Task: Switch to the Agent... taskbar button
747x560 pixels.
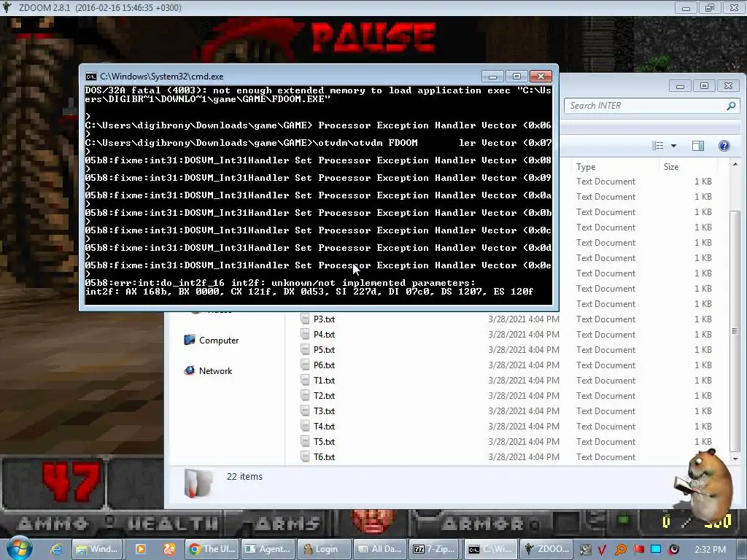Action: coord(268,549)
